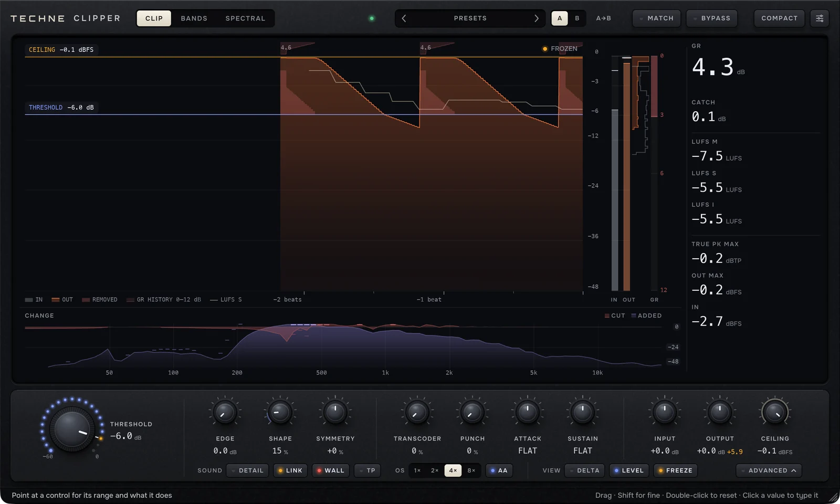Click the +5.9 output match value
This screenshot has width=840, height=504.
coord(735,451)
